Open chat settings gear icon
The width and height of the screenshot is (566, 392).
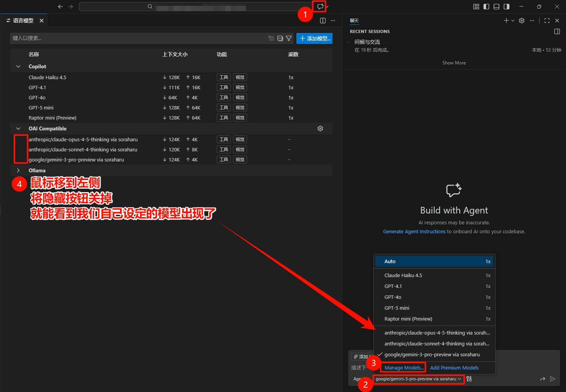(522, 21)
